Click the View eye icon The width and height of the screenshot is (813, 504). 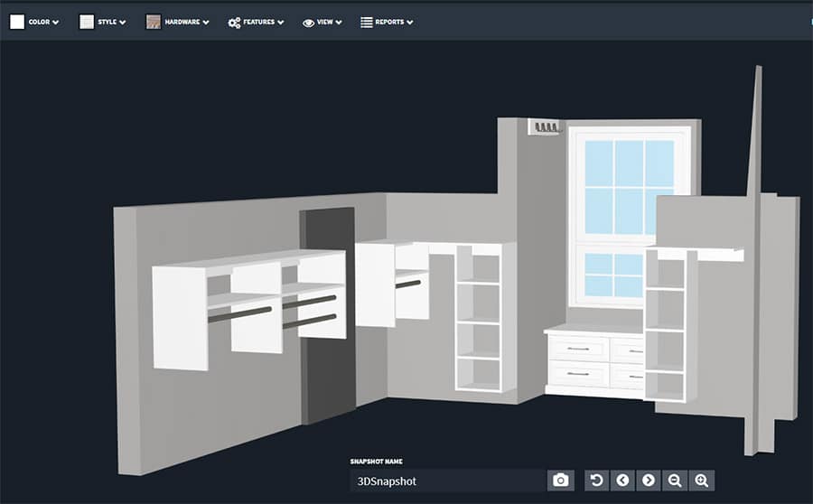pyautogui.click(x=309, y=23)
